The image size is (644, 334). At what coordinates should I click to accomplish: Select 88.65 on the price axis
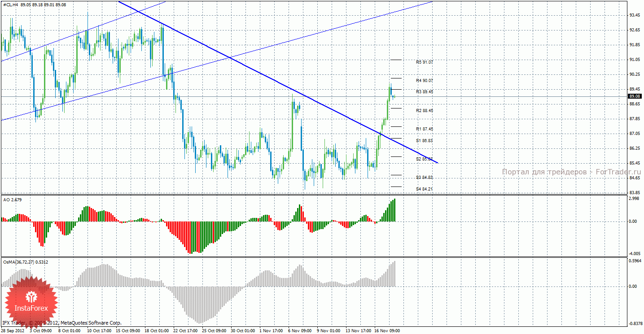pyautogui.click(x=635, y=104)
